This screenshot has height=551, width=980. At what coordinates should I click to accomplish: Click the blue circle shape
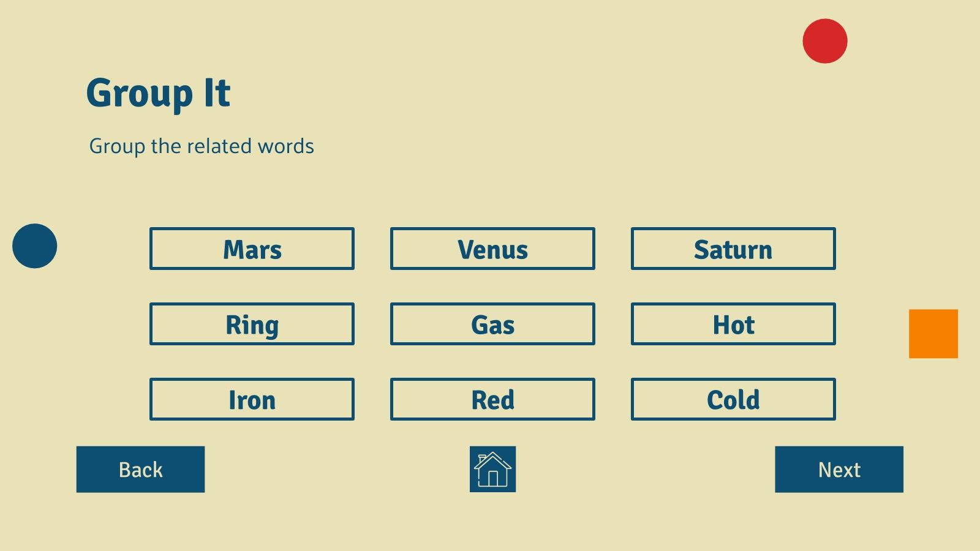[34, 246]
